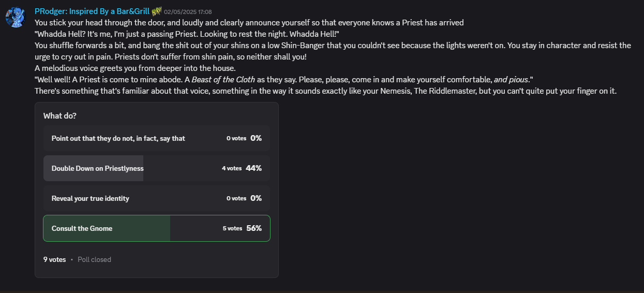
Task: Click the '4 votes' count on Double Down
Action: click(x=232, y=168)
